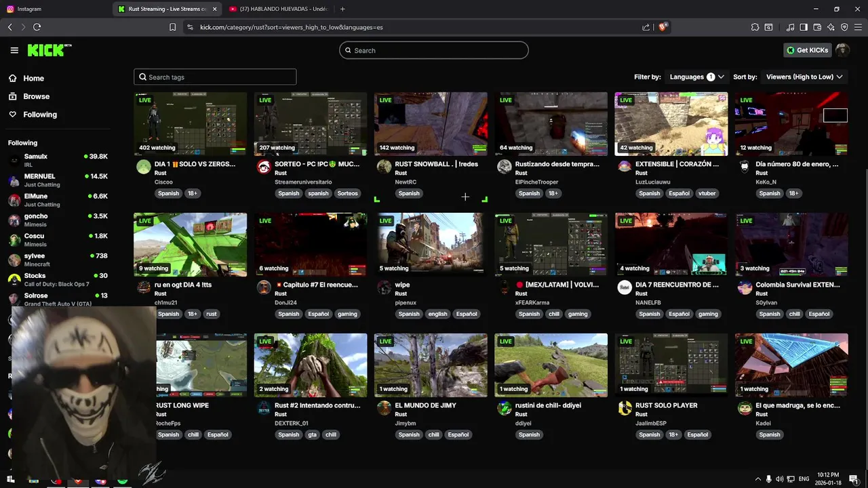Open xFEARKarma channel name link

pyautogui.click(x=532, y=303)
